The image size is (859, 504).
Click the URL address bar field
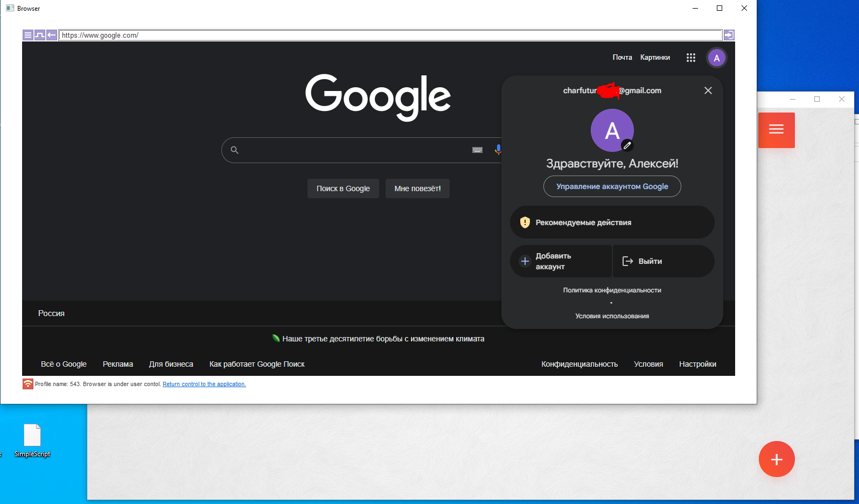[x=390, y=35]
